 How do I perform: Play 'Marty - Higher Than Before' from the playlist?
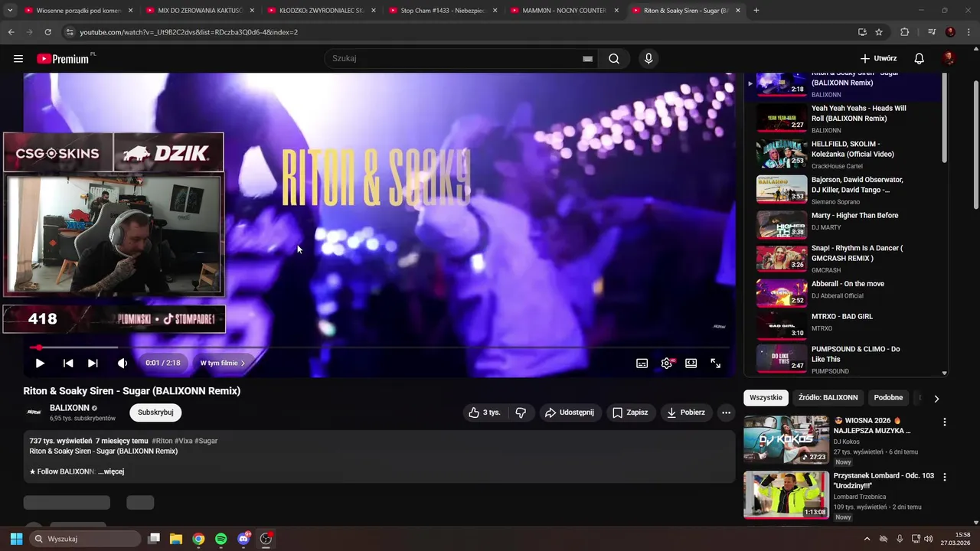pyautogui.click(x=842, y=224)
